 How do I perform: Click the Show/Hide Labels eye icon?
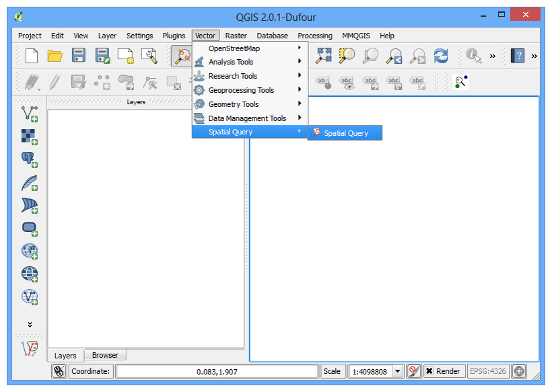tap(347, 83)
